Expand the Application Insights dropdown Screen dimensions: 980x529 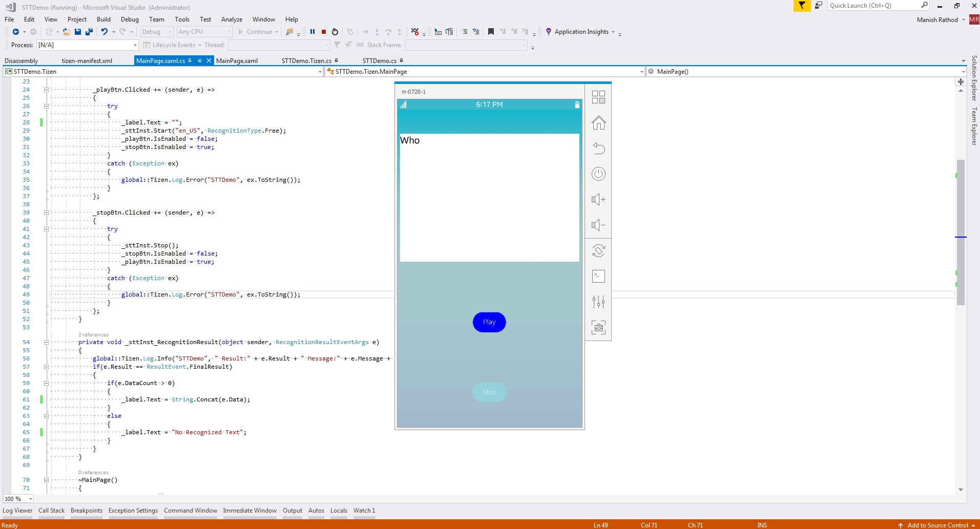coord(613,32)
